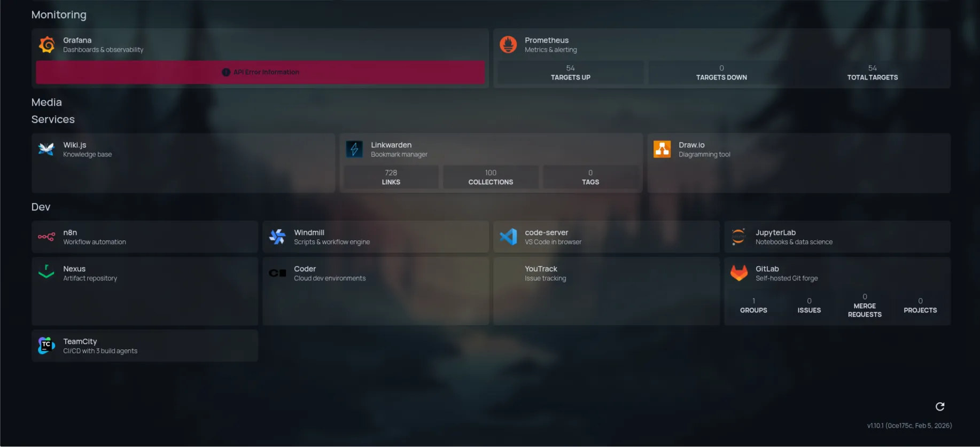Open the Windmill pinwheel icon
Viewport: 980px width, 447px height.
coord(277,237)
